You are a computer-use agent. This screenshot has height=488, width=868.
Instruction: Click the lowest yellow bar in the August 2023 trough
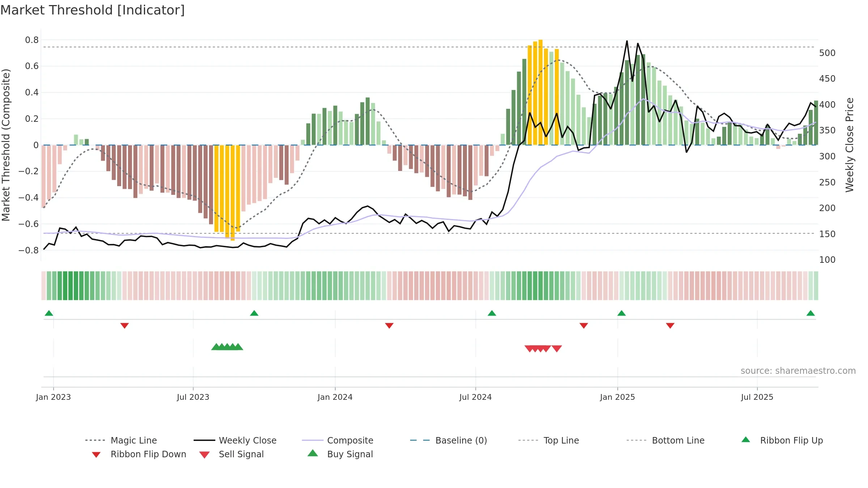pyautogui.click(x=233, y=193)
